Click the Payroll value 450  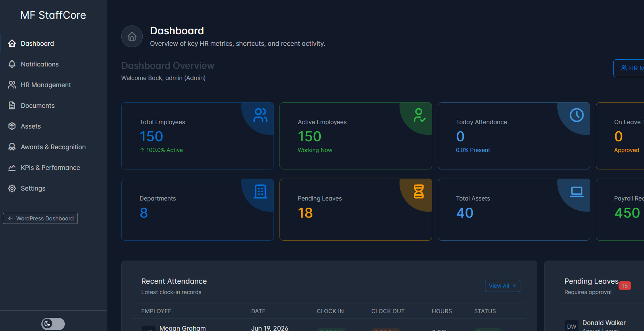(x=627, y=213)
